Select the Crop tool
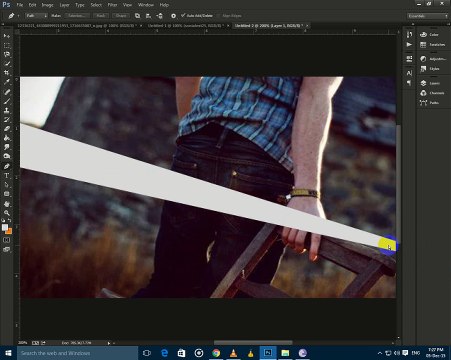This screenshot has width=451, height=360. (7, 73)
